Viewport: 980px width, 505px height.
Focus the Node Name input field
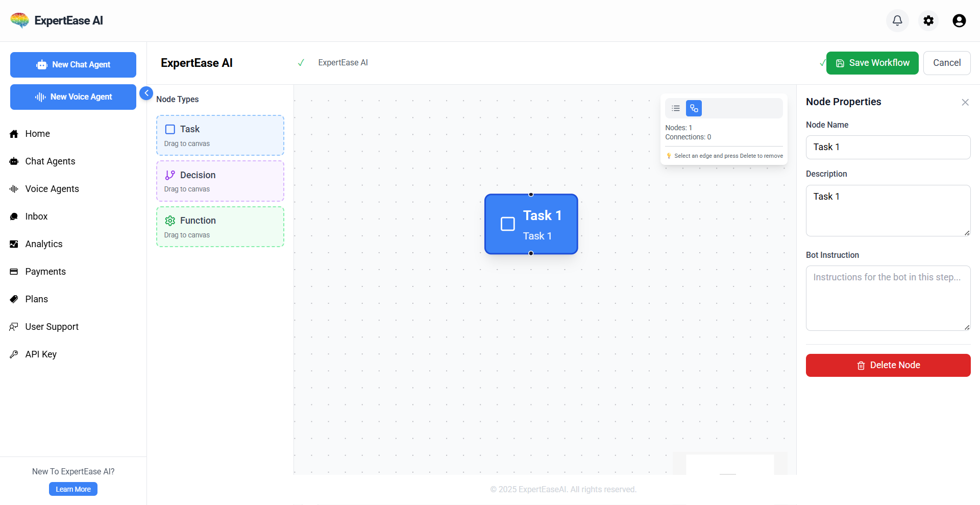tap(888, 147)
